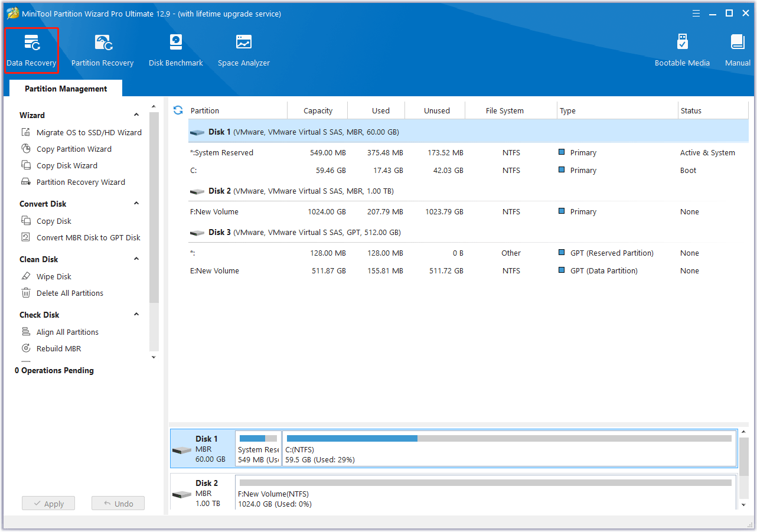Collapse the Check Disk section
Screen dimensions: 757x532
(x=136, y=315)
